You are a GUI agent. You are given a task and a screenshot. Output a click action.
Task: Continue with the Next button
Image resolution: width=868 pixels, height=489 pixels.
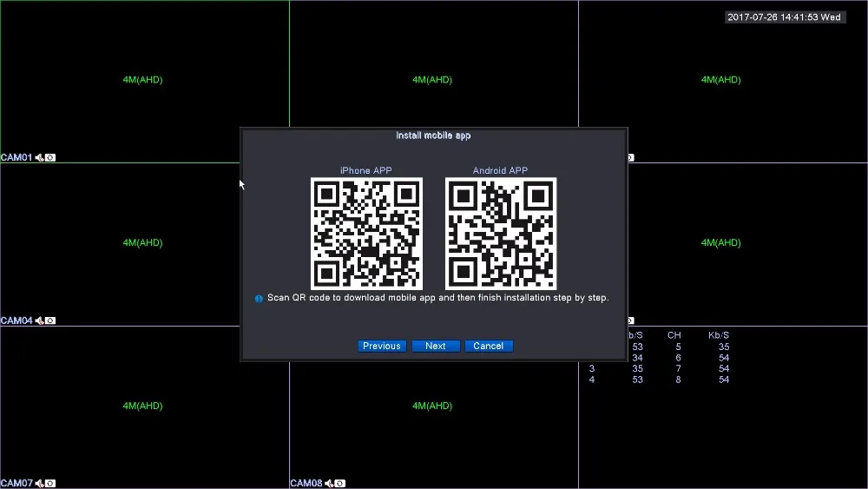pyautogui.click(x=436, y=346)
